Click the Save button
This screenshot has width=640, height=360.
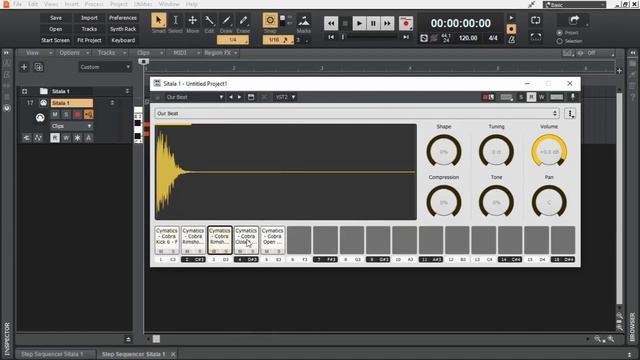click(56, 18)
